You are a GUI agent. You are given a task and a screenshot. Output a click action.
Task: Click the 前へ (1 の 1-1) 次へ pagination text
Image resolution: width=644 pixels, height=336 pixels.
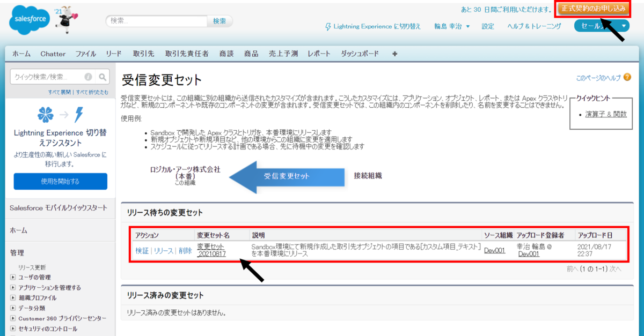coord(594,270)
